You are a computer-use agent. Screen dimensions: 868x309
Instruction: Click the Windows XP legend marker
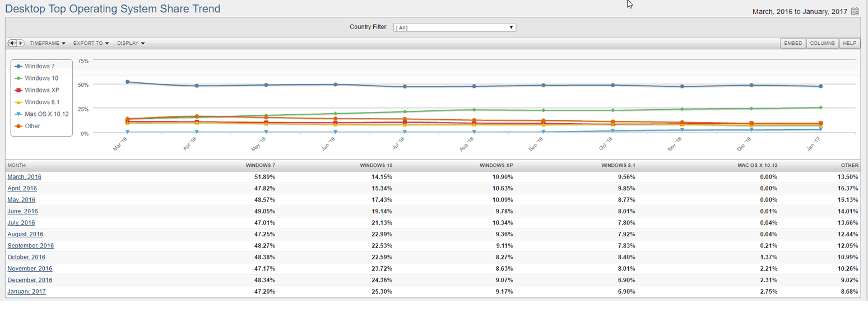point(18,90)
